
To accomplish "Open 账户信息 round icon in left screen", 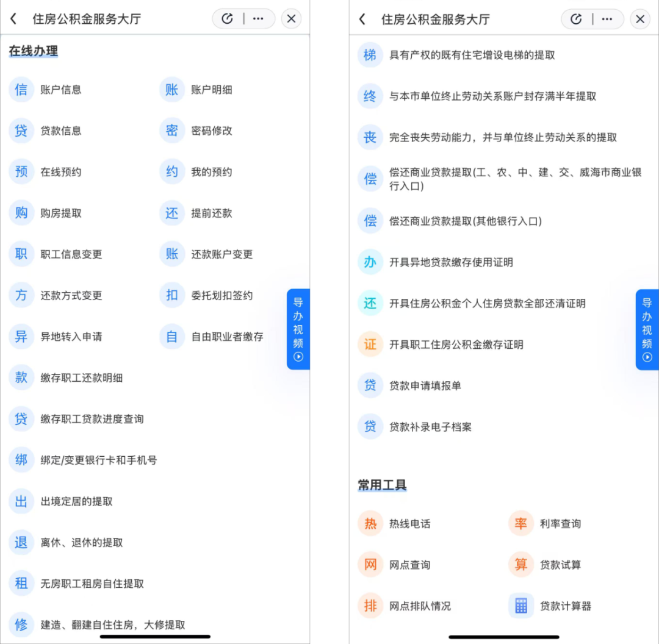I will [21, 90].
